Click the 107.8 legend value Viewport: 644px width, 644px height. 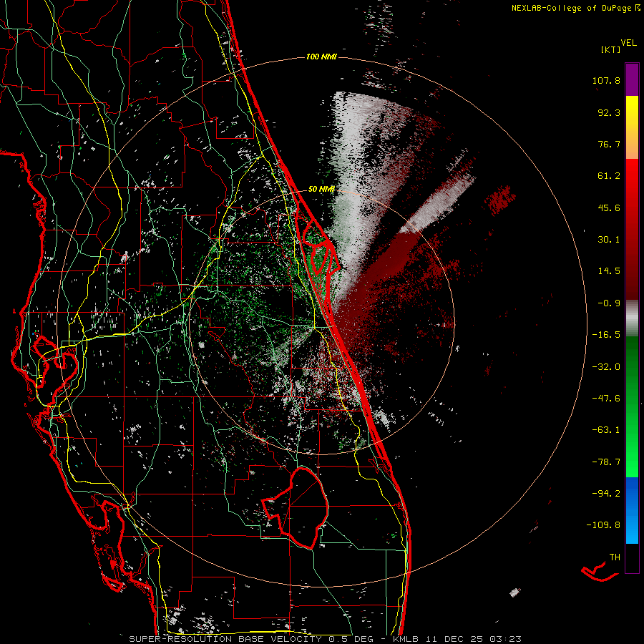pyautogui.click(x=606, y=80)
